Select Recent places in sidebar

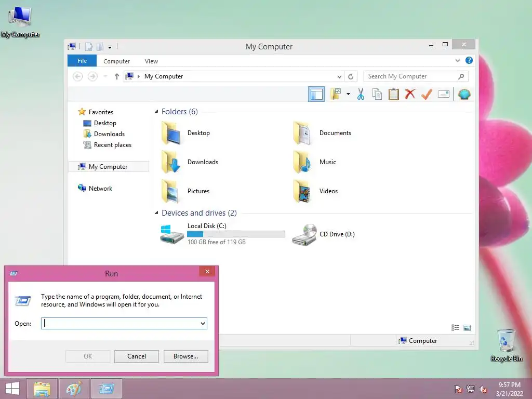(x=107, y=145)
